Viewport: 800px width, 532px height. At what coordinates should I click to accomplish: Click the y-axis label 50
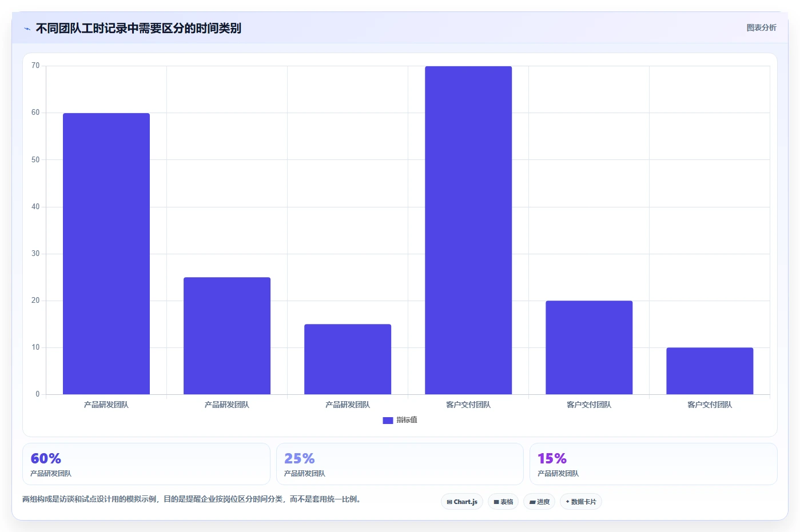(35, 160)
